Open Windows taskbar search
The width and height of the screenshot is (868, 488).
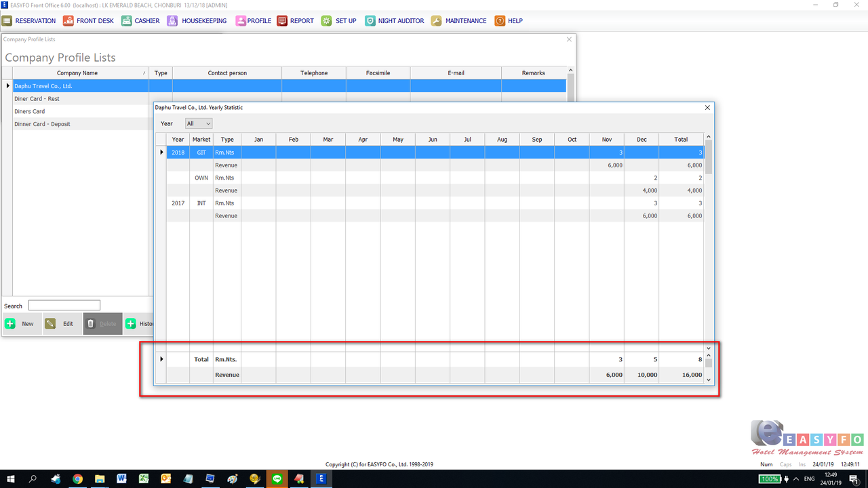coord(33,479)
